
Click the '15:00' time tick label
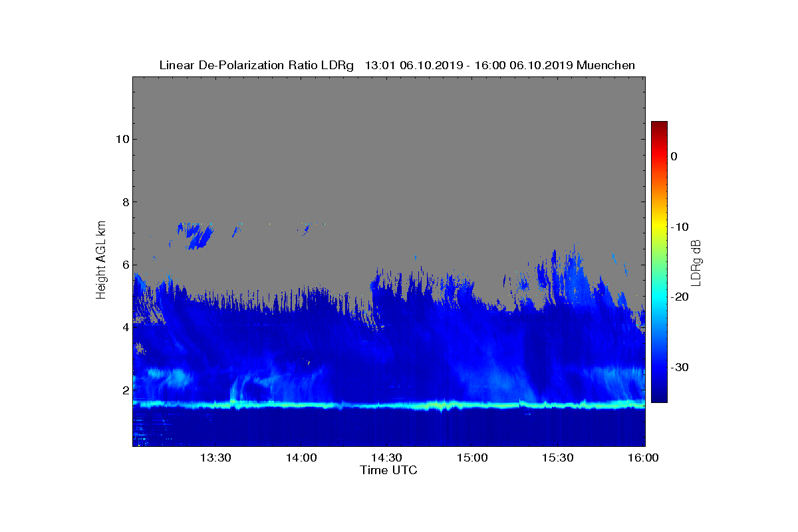click(x=472, y=458)
